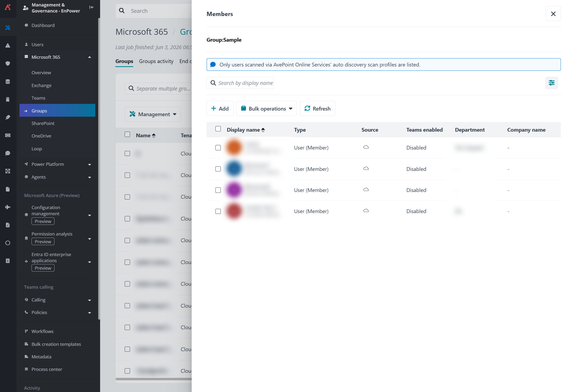Click the Refresh button
Screen dimensions: 567x392
pos(317,108)
